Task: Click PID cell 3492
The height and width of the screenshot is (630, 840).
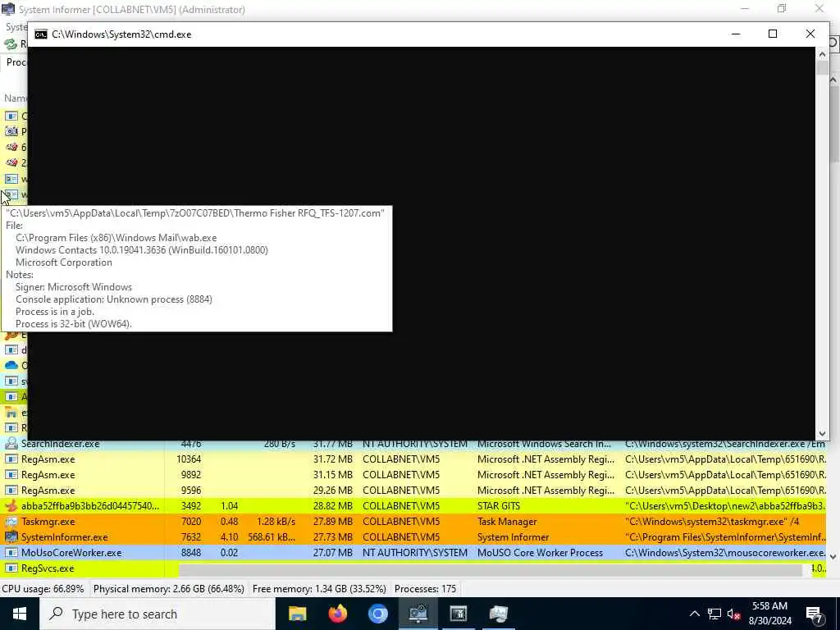Action: pyautogui.click(x=191, y=505)
